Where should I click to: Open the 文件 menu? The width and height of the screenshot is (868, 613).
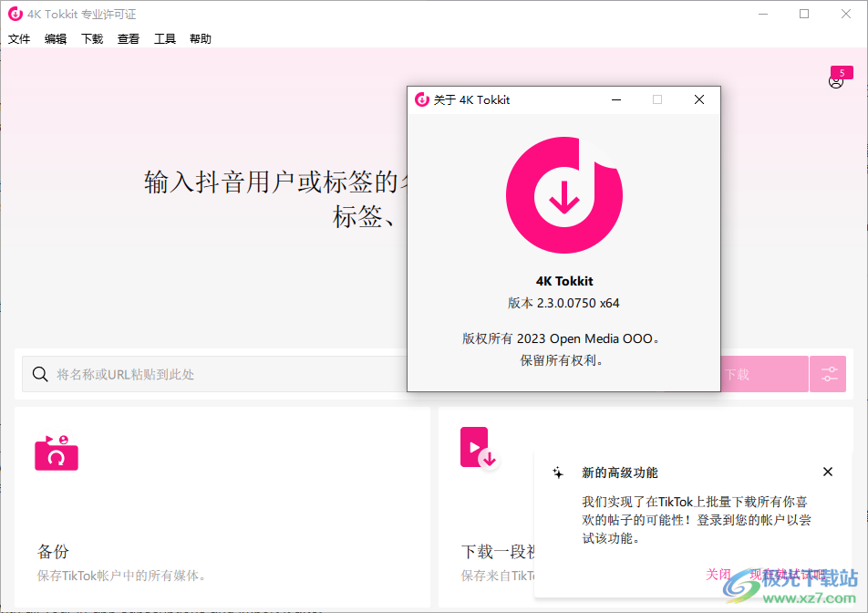point(19,38)
